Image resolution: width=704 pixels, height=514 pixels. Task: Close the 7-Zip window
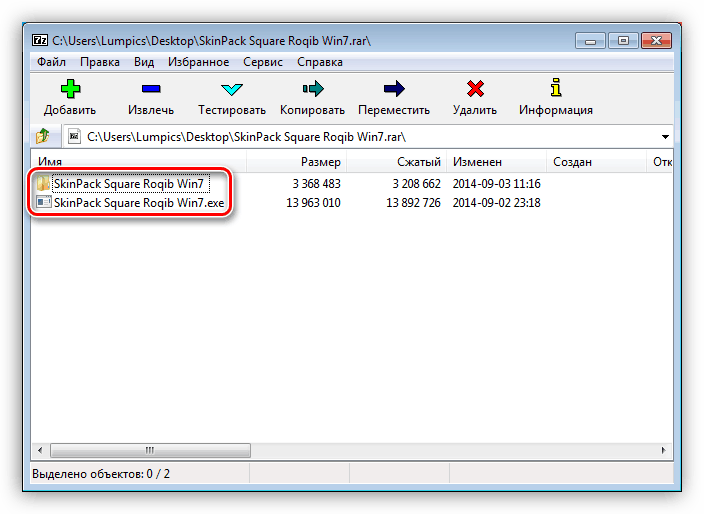tap(656, 41)
